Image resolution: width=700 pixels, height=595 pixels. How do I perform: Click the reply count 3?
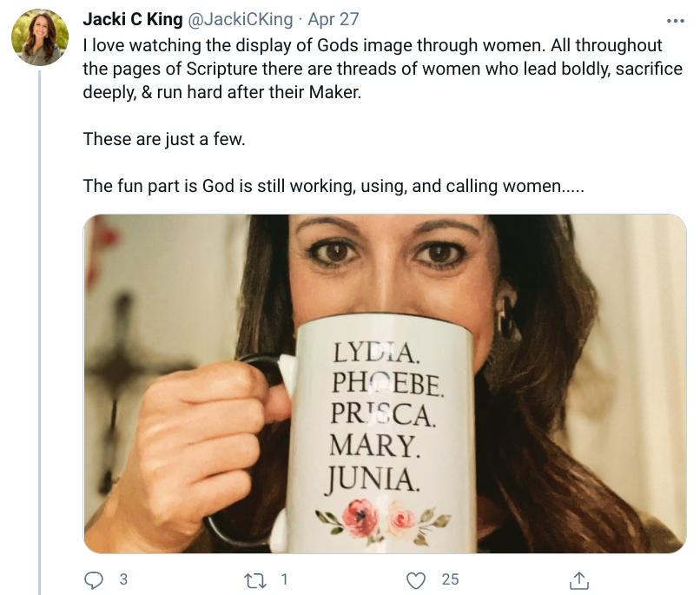point(122,579)
